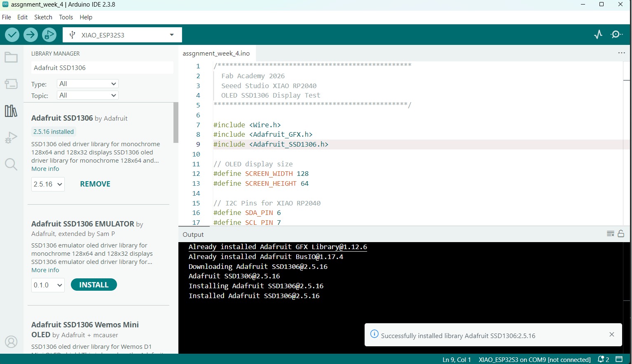This screenshot has height=364, width=632.
Task: Click the SDA_PIN 6 define line
Action: 247,213
